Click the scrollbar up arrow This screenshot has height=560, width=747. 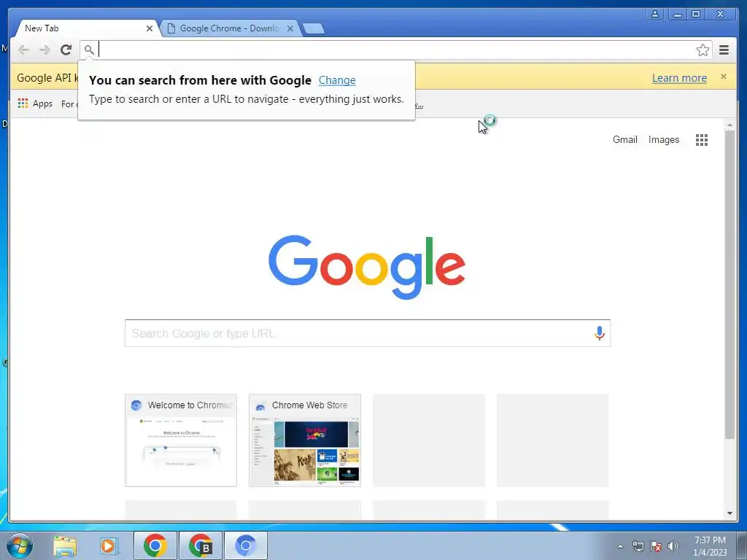click(x=729, y=125)
